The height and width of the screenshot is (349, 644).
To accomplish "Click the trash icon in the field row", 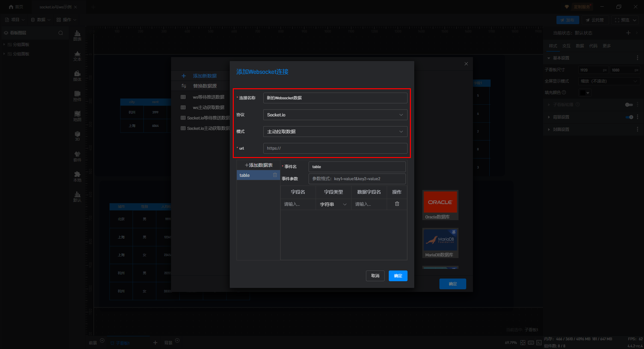I will [397, 204].
